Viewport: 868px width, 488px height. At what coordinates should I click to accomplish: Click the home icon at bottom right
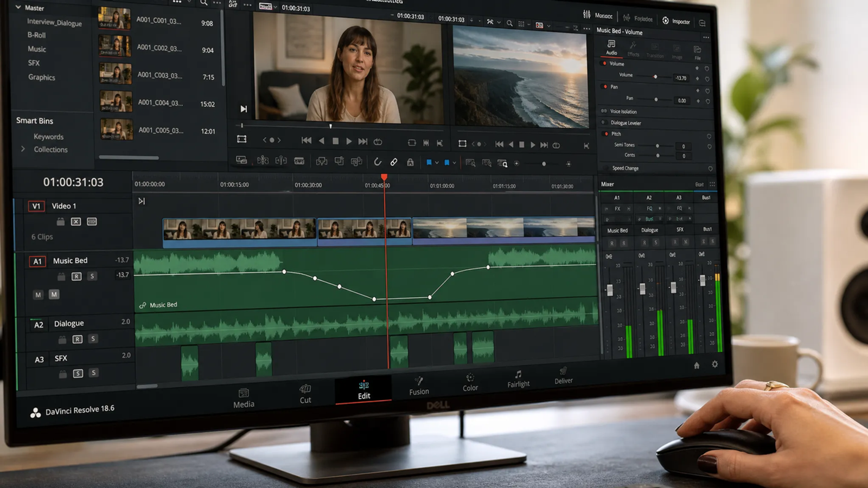point(697,365)
